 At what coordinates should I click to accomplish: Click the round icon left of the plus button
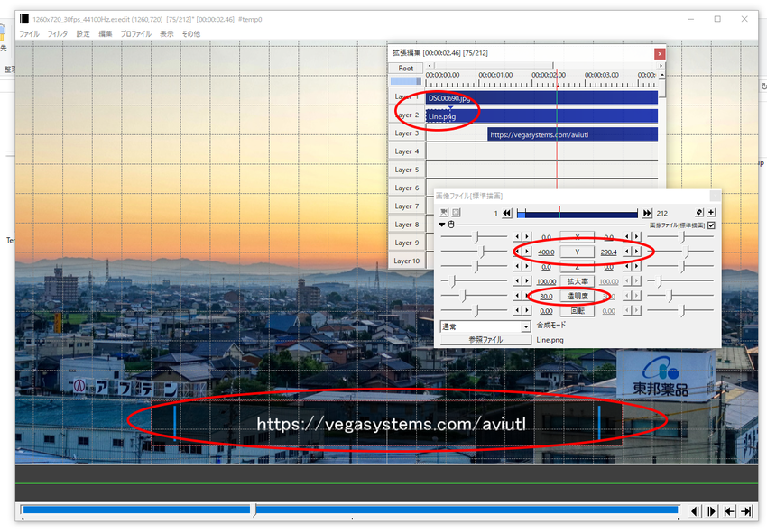[x=699, y=212]
